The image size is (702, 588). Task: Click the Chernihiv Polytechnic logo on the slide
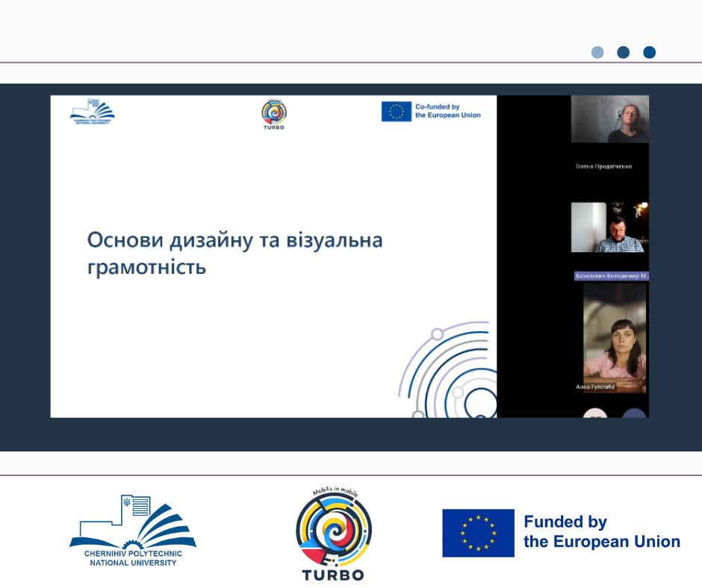[x=93, y=112]
